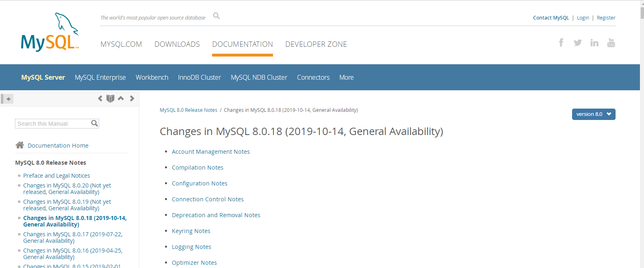Click the page's vertical scrollbar thumb
Viewport: 644px width, 268px height.
click(x=642, y=12)
